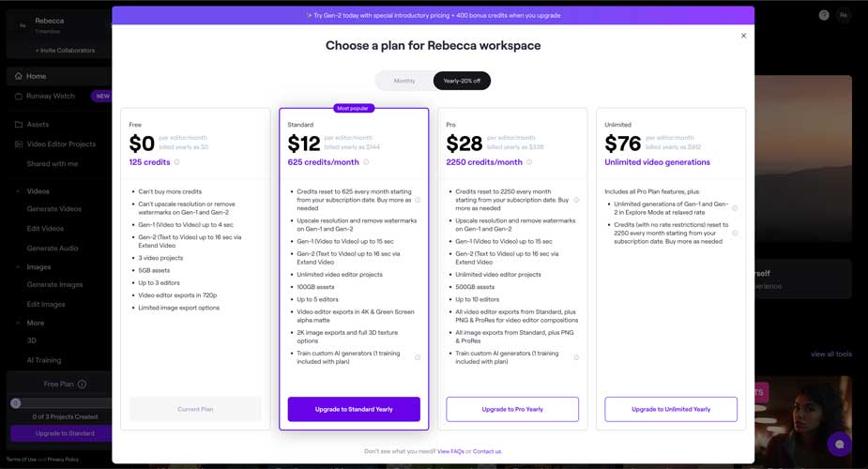
Task: Click the Runway Watch icon
Action: point(18,96)
